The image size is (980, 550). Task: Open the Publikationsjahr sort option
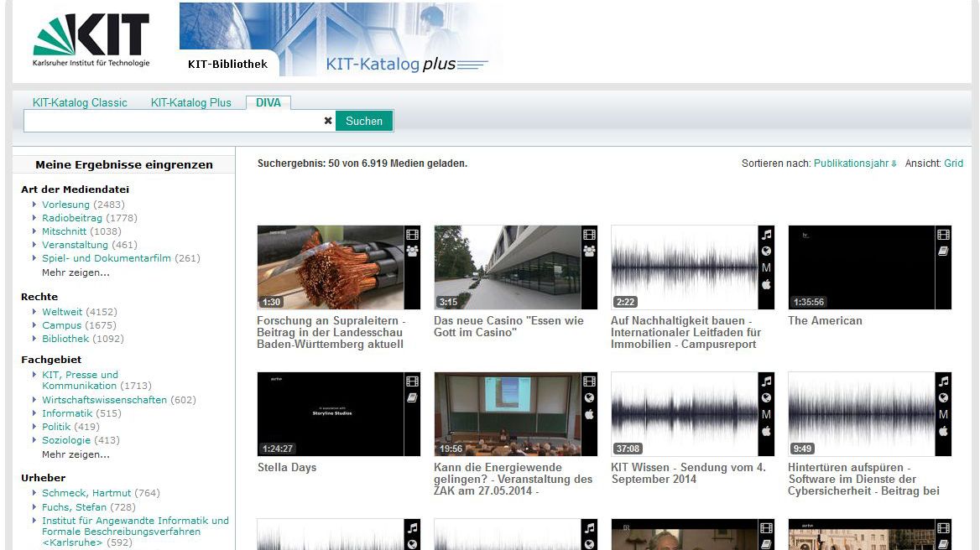click(855, 163)
